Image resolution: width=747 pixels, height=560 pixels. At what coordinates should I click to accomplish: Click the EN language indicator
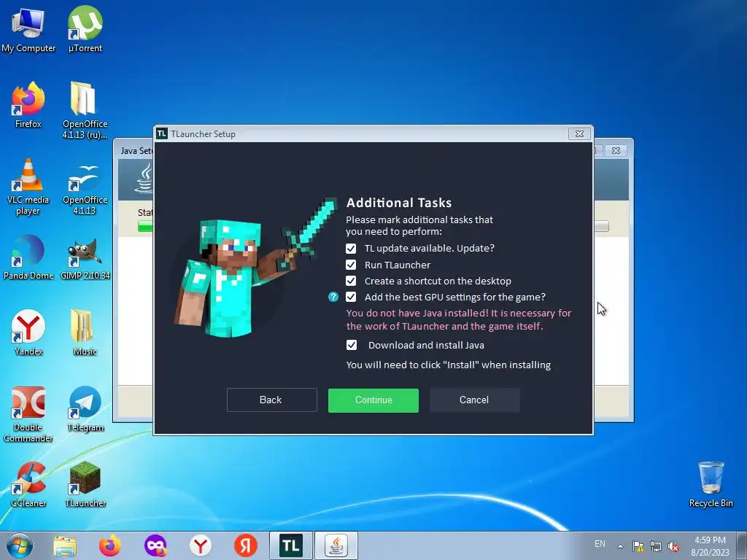coord(600,544)
